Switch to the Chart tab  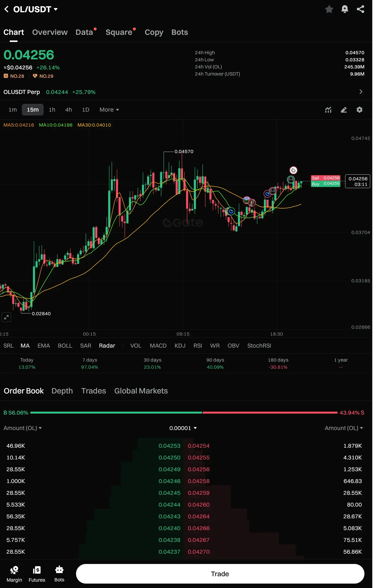14,32
